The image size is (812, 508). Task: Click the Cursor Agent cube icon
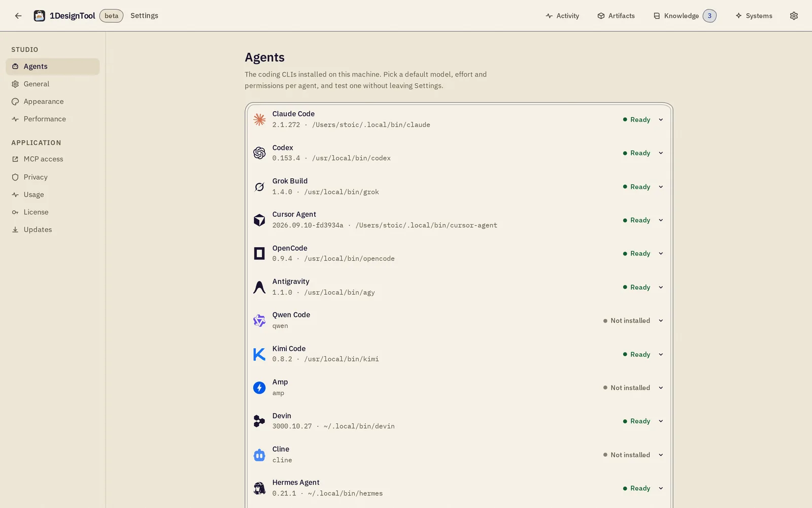point(259,220)
